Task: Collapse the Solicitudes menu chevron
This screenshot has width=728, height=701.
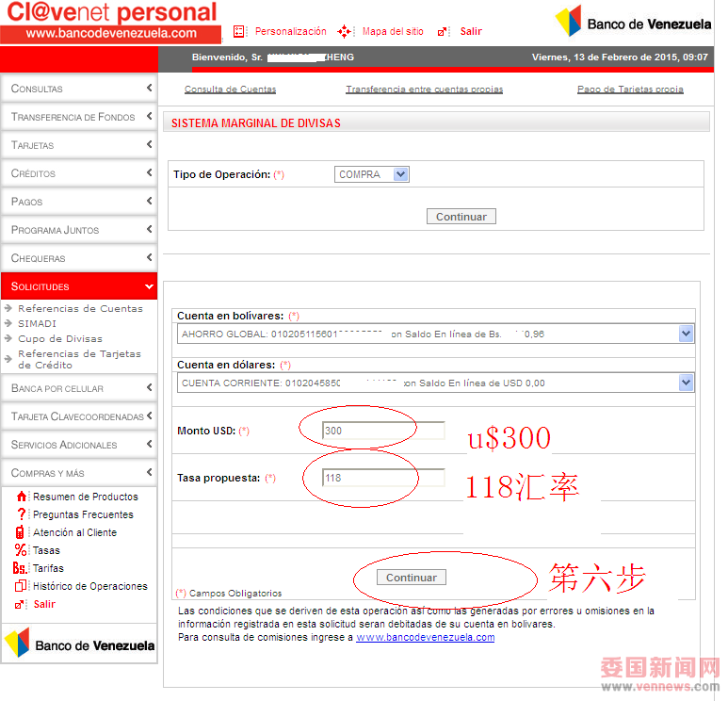Action: pyautogui.click(x=149, y=286)
